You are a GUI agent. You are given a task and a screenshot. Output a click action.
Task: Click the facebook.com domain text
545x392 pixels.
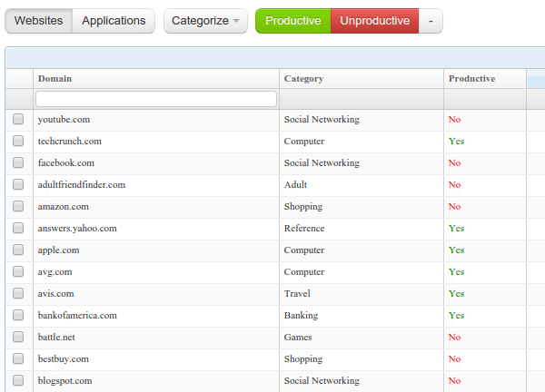[x=66, y=162]
